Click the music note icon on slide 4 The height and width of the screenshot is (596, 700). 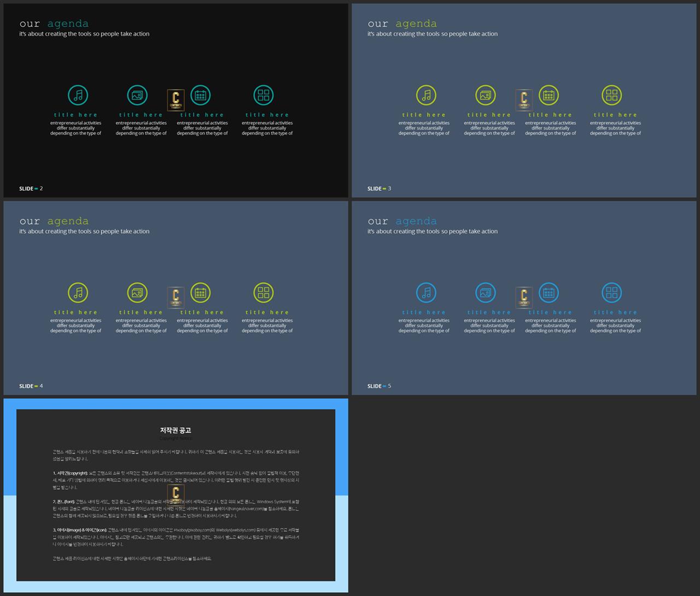pos(78,293)
